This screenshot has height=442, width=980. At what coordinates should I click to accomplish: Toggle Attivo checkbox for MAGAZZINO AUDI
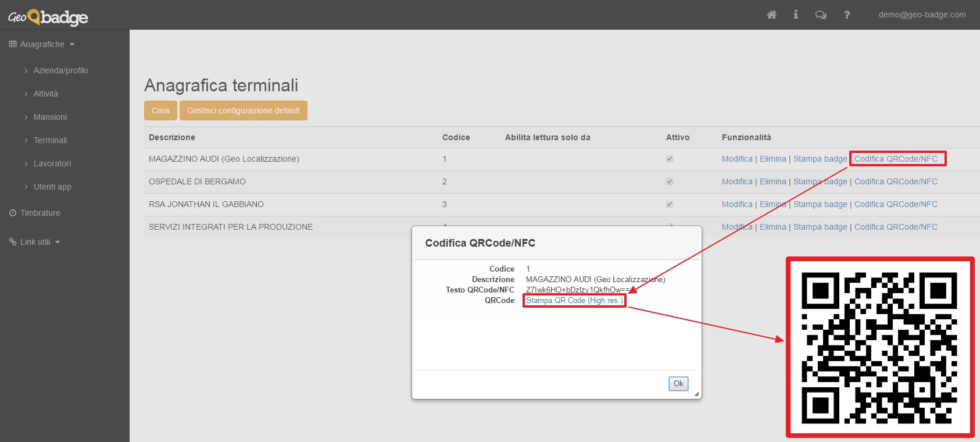tap(670, 159)
